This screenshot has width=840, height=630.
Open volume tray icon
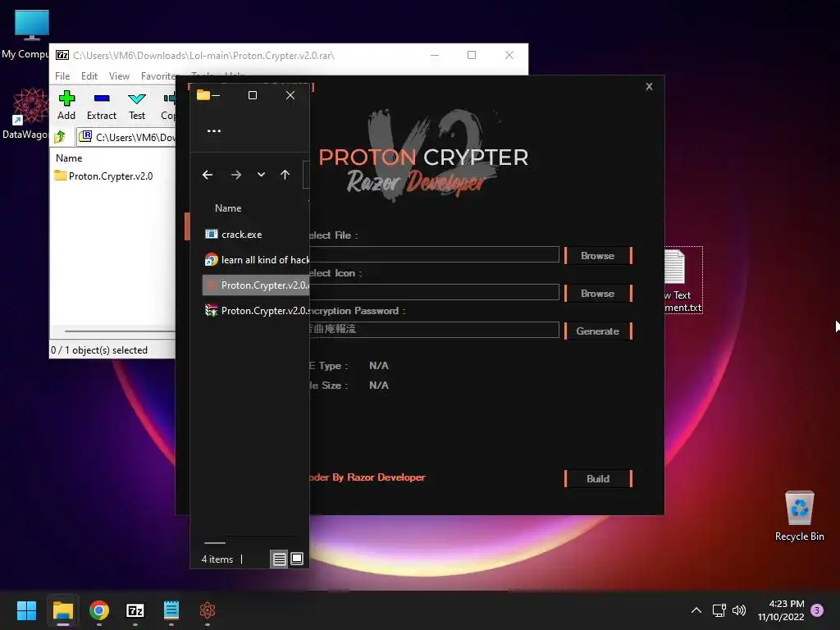(739, 610)
